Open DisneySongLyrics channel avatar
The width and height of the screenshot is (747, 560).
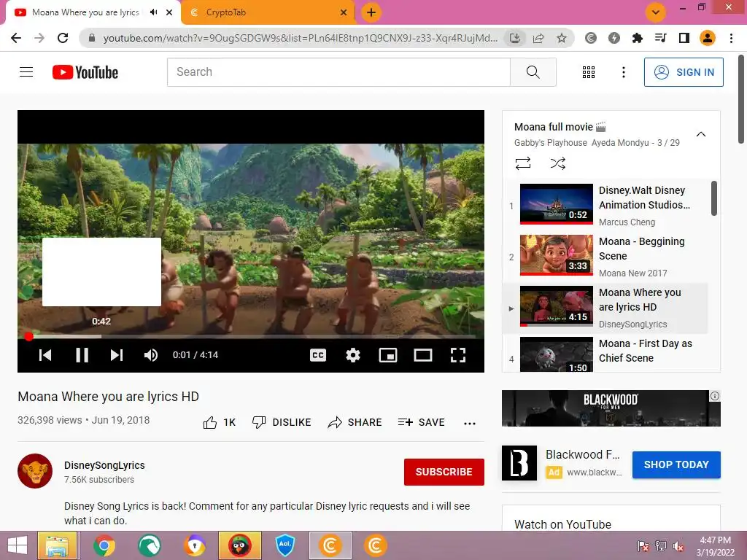point(35,471)
